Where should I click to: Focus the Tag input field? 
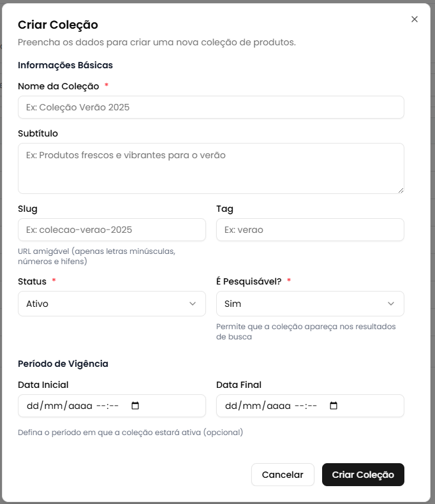[310, 230]
